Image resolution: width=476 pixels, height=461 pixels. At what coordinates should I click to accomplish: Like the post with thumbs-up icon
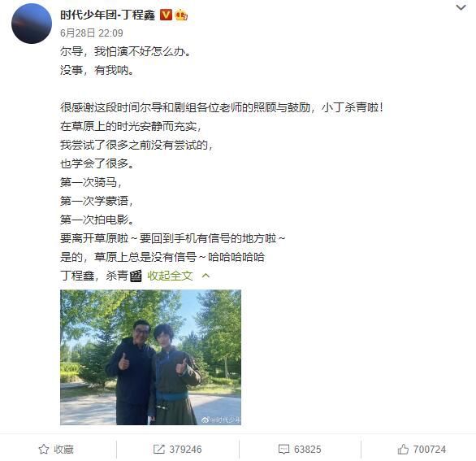tap(403, 449)
